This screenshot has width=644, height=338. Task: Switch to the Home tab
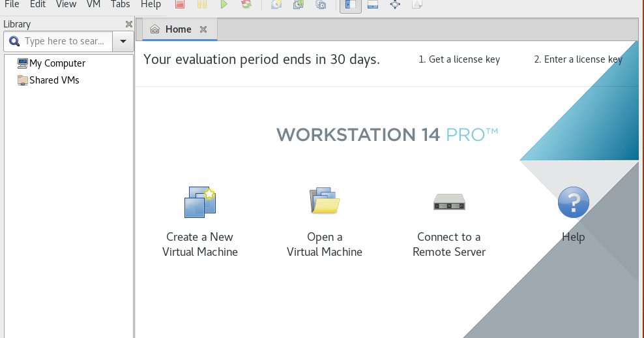click(180, 29)
